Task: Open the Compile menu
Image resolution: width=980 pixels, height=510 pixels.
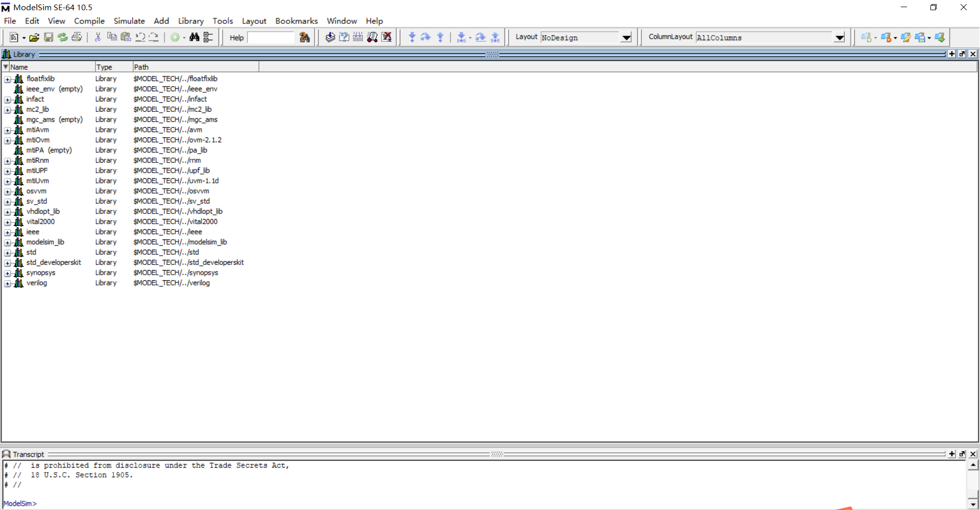Action: [x=89, y=21]
